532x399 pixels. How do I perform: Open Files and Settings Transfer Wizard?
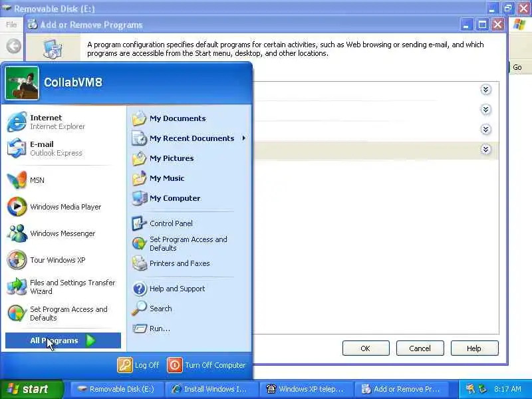(63, 287)
